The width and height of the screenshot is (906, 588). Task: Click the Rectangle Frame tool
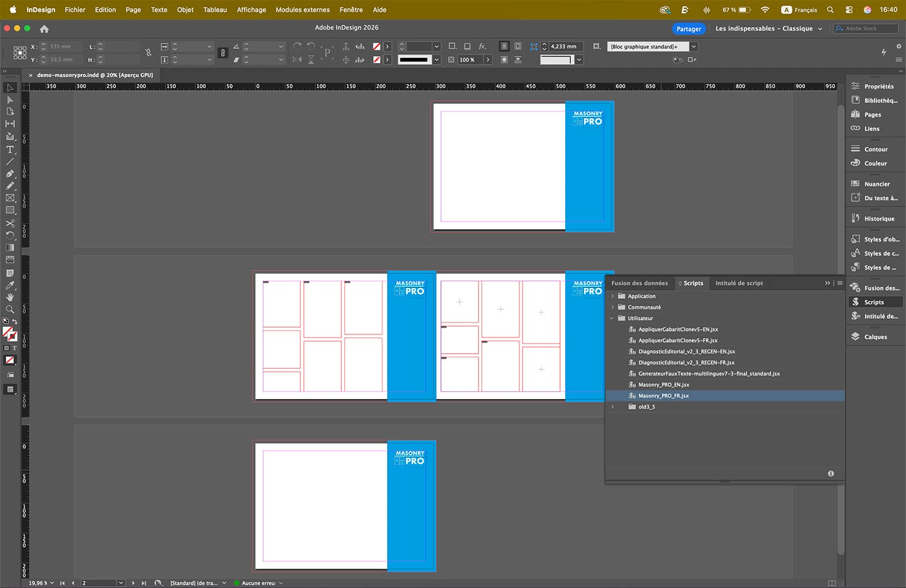[10, 198]
